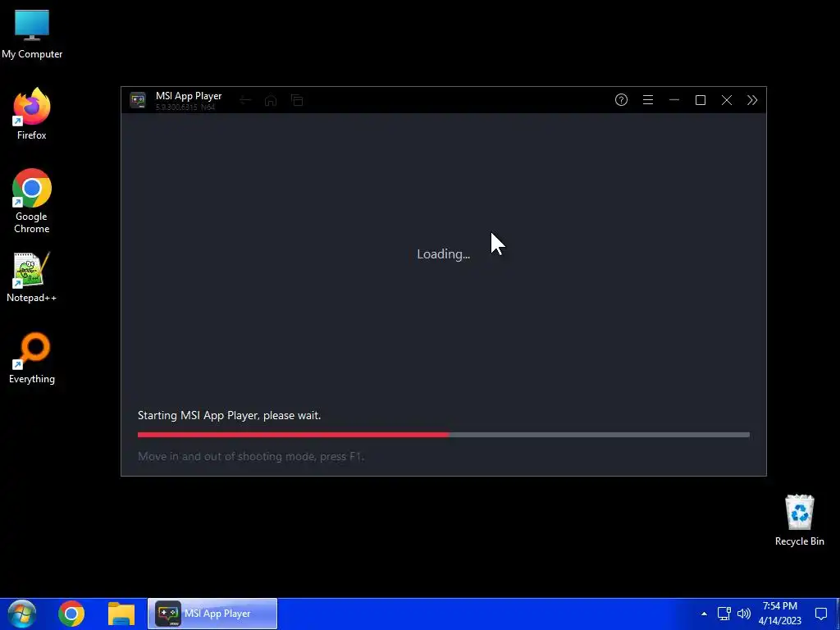The width and height of the screenshot is (840, 630).
Task: Open the hamburger menu in MSI App Player
Action: 648,99
